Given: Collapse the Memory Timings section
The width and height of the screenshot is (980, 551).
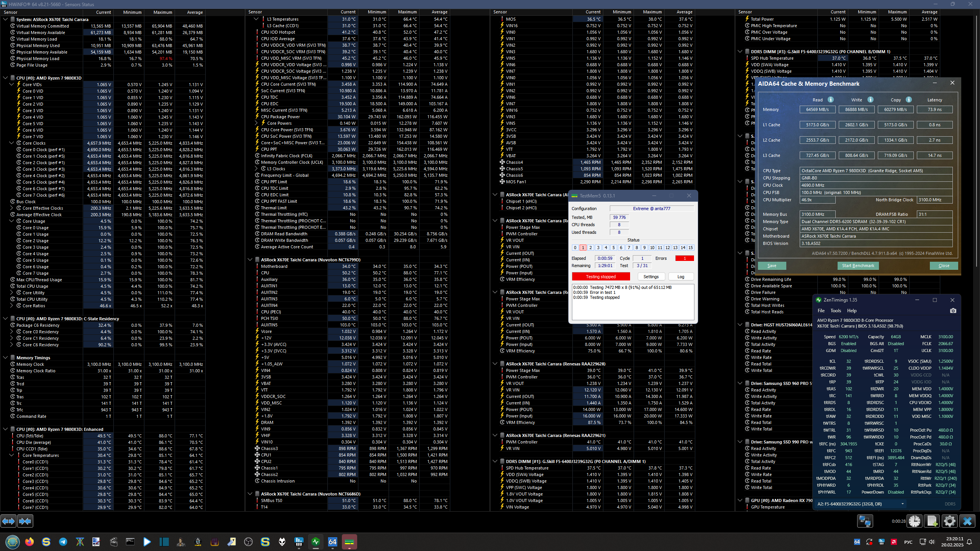Looking at the screenshot, I should pos(5,358).
